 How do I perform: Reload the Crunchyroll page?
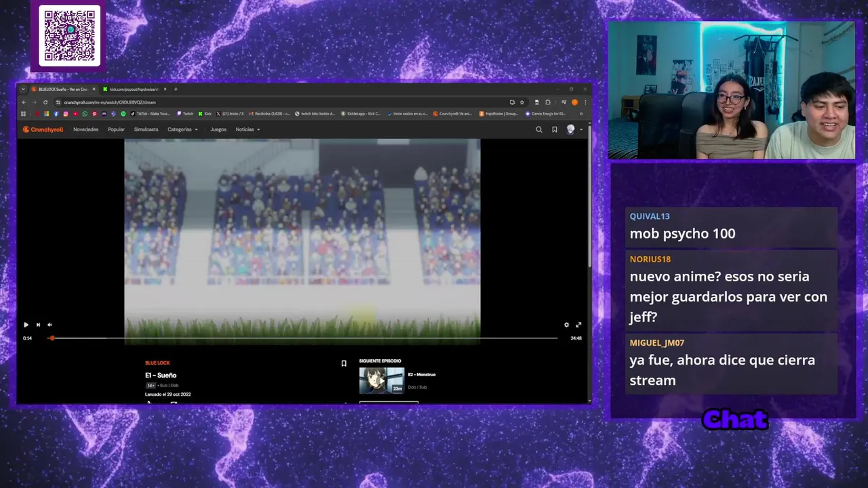[45, 102]
